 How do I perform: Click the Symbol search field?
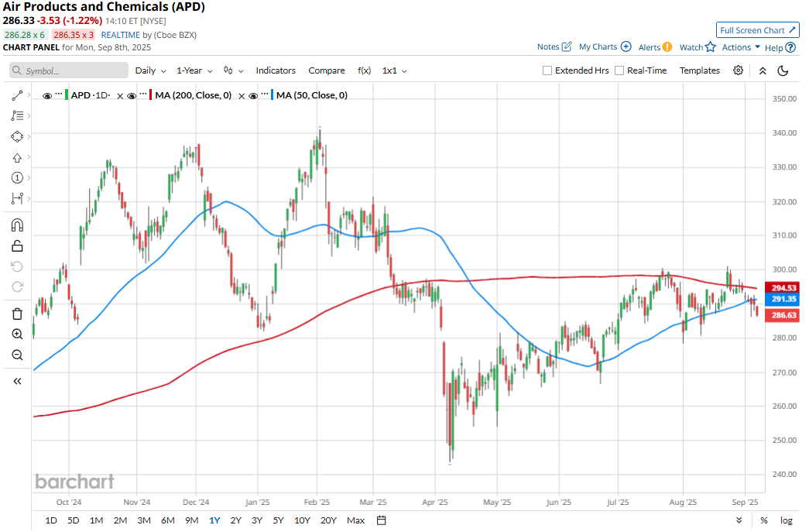coord(69,70)
